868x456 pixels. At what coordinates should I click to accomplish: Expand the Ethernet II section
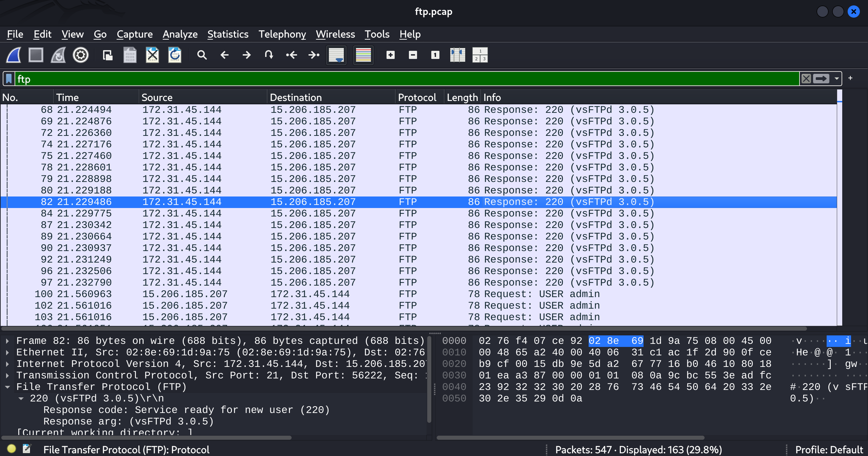click(x=7, y=352)
